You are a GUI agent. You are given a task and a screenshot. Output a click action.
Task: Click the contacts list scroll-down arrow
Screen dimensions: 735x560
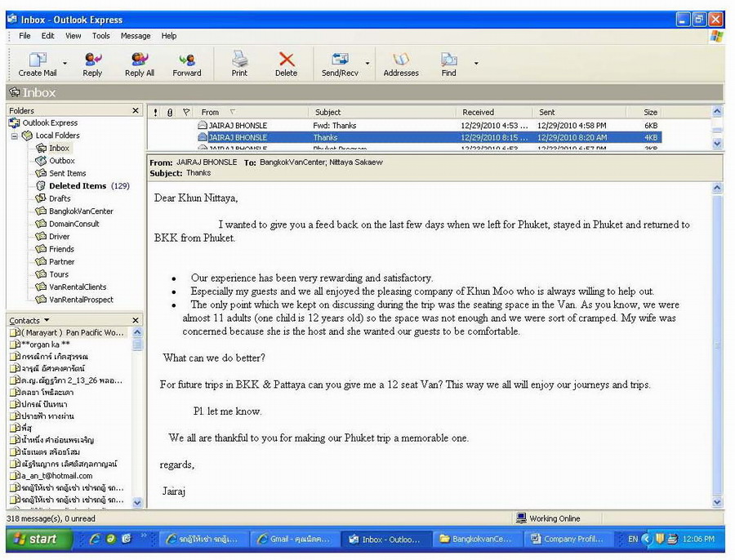tap(137, 502)
